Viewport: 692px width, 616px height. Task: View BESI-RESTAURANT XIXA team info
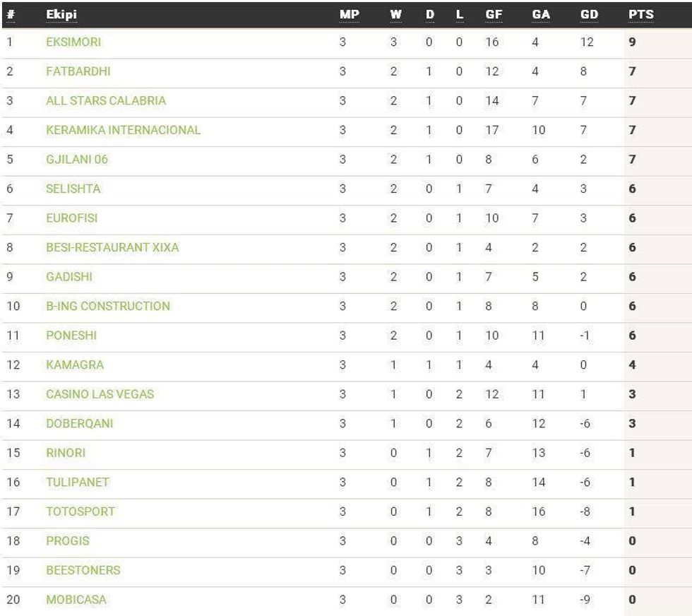click(x=110, y=247)
